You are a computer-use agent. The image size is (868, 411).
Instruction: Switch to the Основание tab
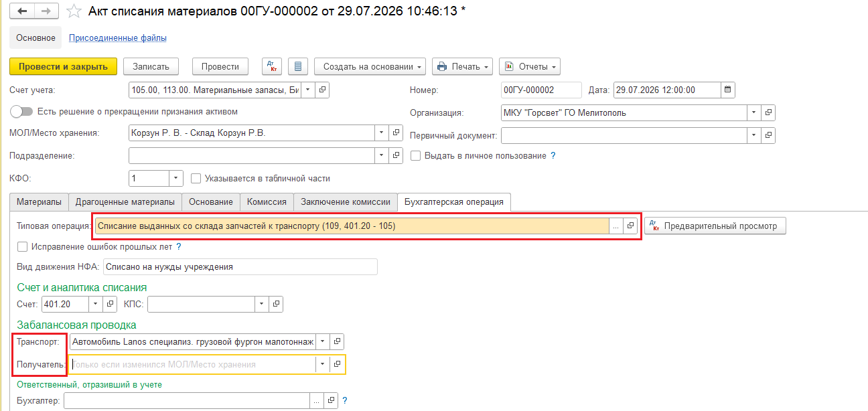(x=211, y=201)
